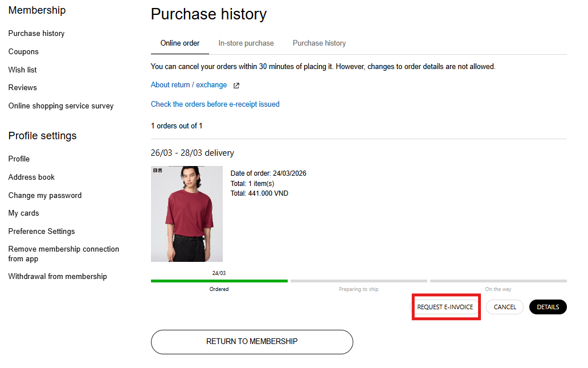Select the Purchase history tab
The width and height of the screenshot is (588, 368).
[x=319, y=43]
